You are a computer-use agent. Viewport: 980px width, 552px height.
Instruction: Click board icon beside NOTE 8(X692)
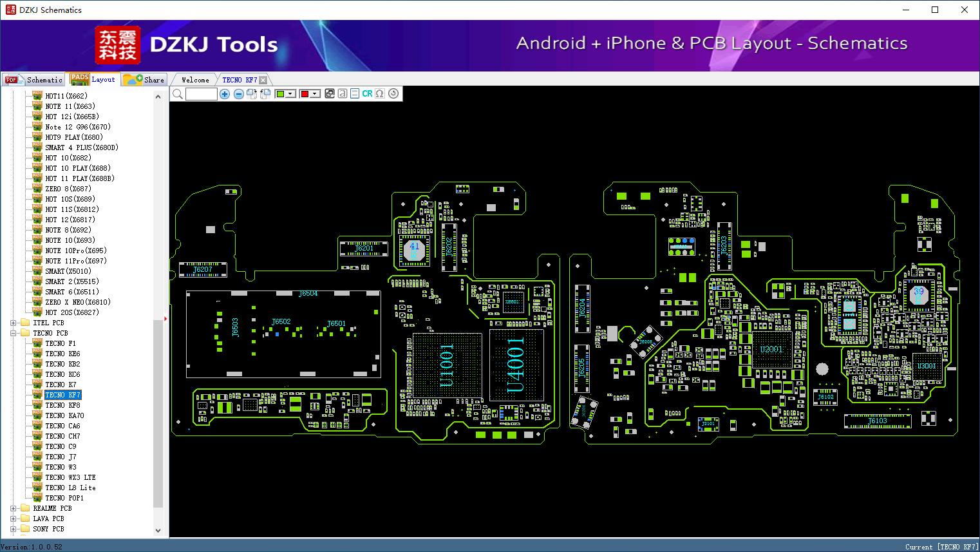37,230
